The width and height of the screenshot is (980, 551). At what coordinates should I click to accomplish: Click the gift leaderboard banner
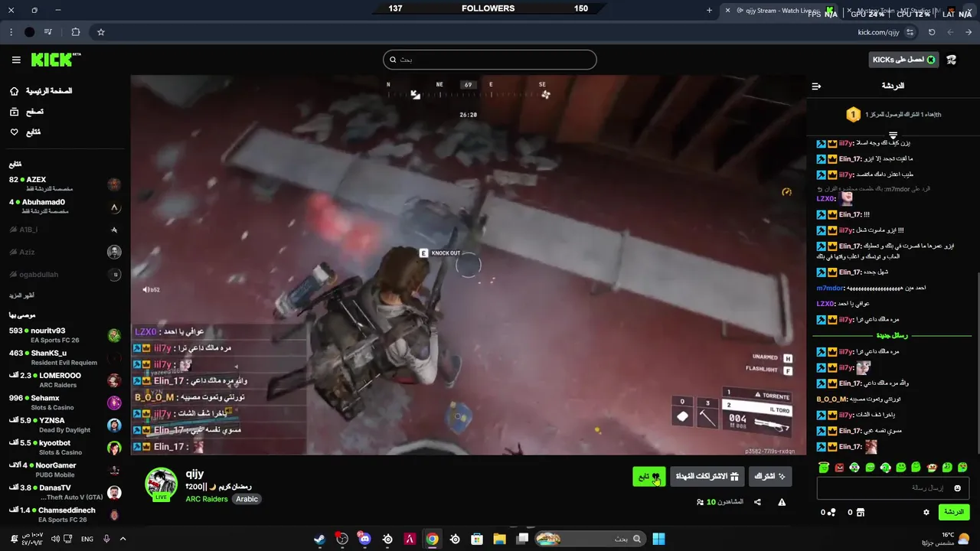point(893,115)
